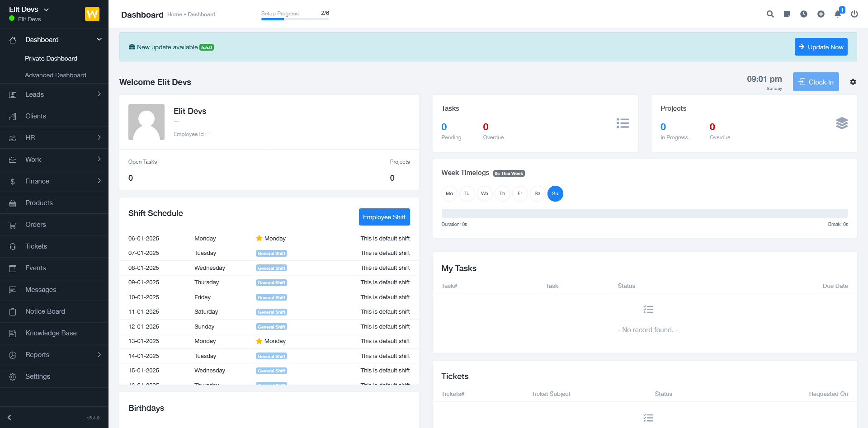Open Advanced Dashboard submenu item
868x428 pixels.
(x=55, y=75)
